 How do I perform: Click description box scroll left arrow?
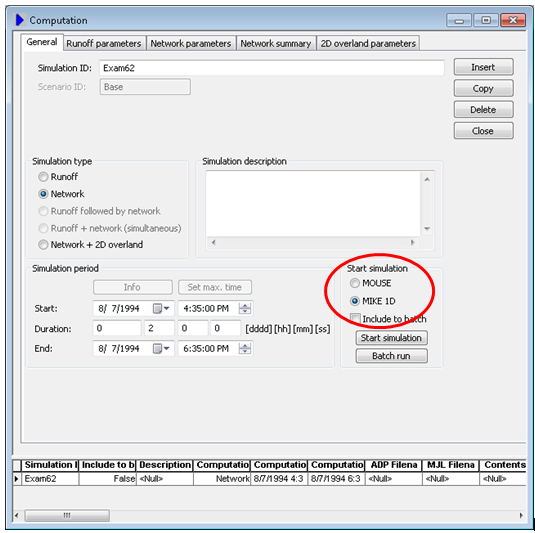214,242
